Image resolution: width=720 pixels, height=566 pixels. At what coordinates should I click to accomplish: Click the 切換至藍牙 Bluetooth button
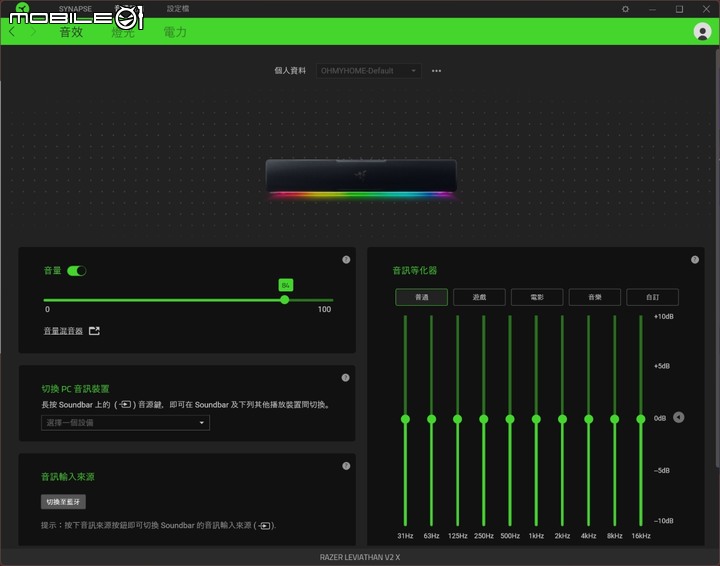click(x=63, y=502)
